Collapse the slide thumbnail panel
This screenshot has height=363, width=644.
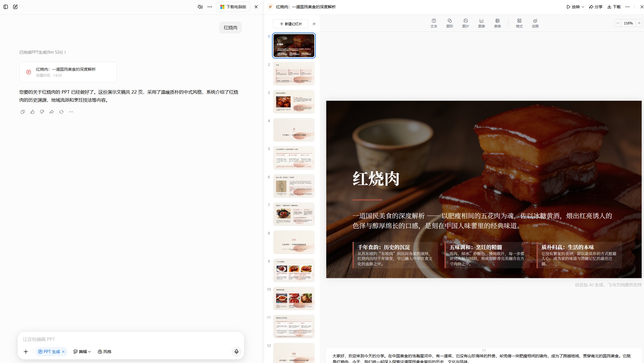pyautogui.click(x=314, y=24)
